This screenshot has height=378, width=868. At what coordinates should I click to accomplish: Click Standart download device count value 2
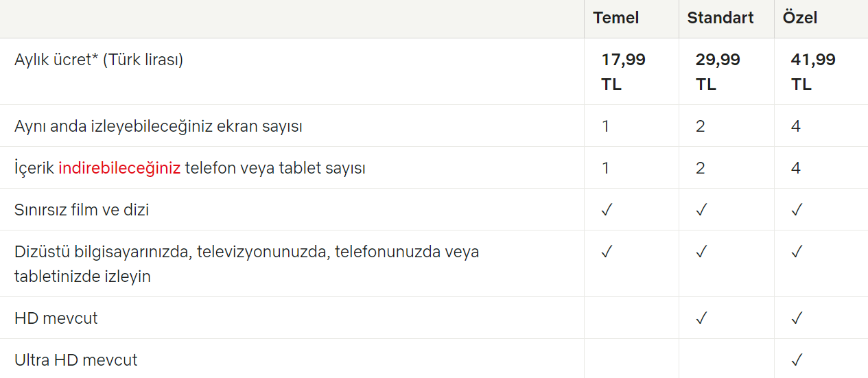coord(701,168)
